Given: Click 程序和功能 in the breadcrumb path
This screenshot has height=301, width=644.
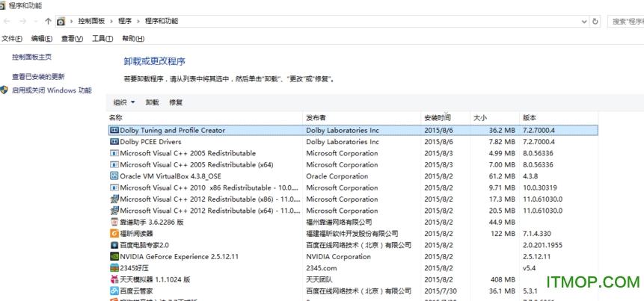Looking at the screenshot, I should coord(162,22).
